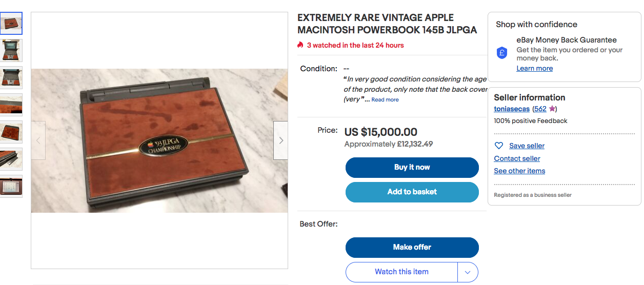Screen dimensions: 644x285
Task: Select the fifth thumbnail of lid close-up
Action: (11, 132)
